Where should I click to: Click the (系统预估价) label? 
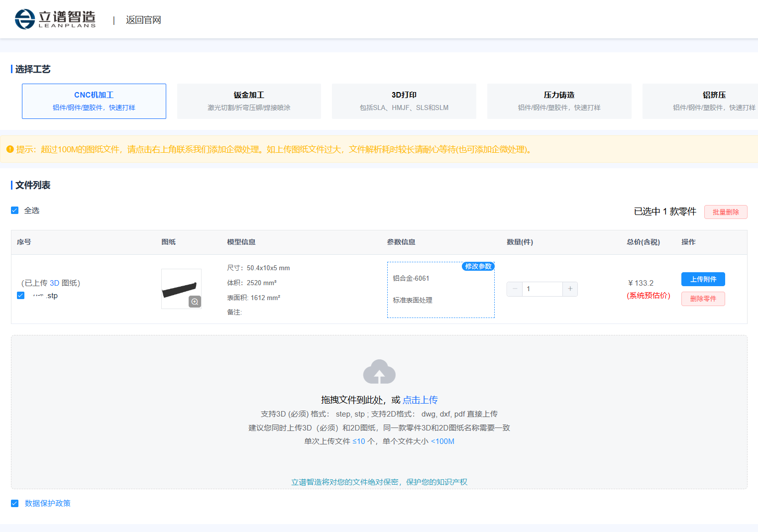(649, 296)
